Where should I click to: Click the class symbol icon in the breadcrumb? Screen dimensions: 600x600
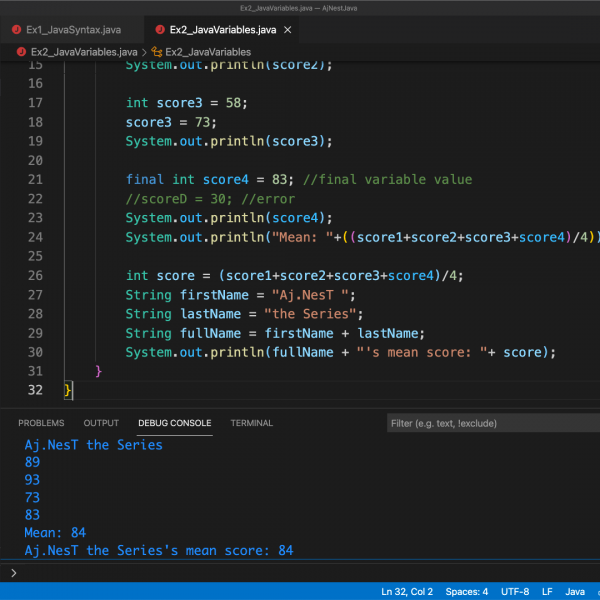[156, 51]
